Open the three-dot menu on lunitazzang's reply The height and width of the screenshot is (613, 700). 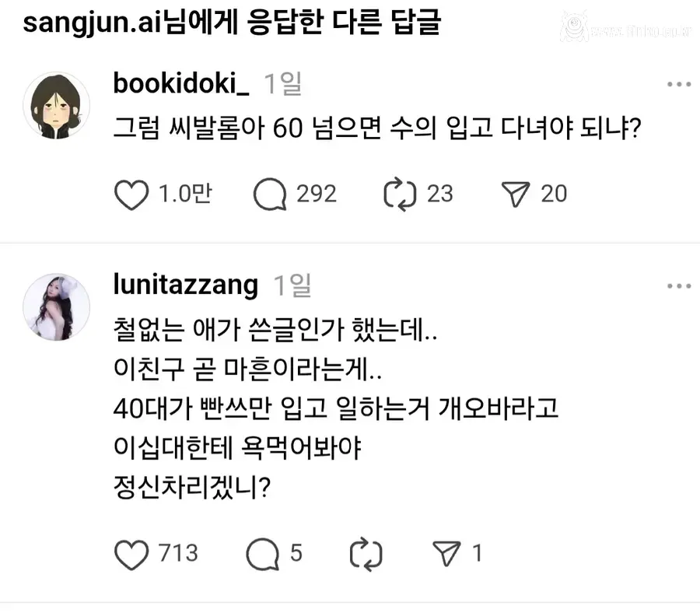[679, 286]
